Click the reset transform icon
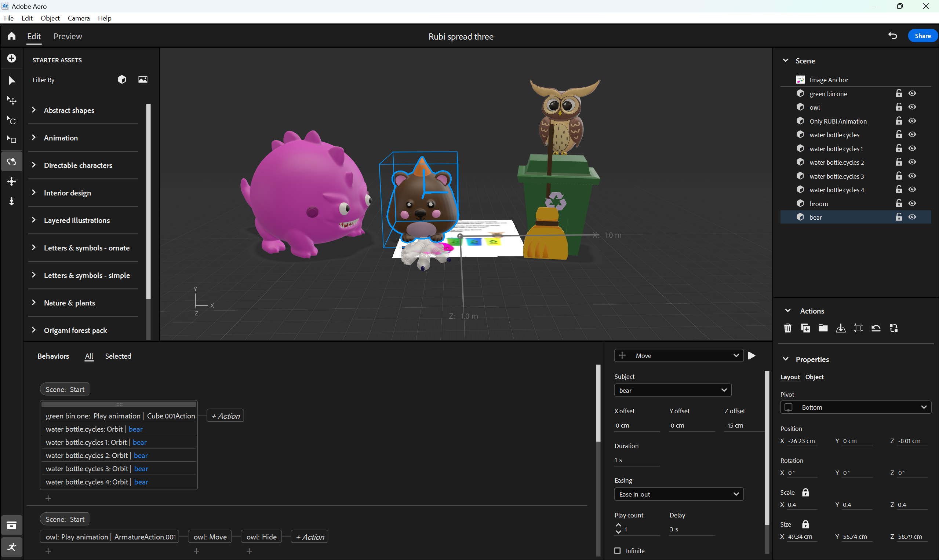The image size is (939, 560). (876, 328)
